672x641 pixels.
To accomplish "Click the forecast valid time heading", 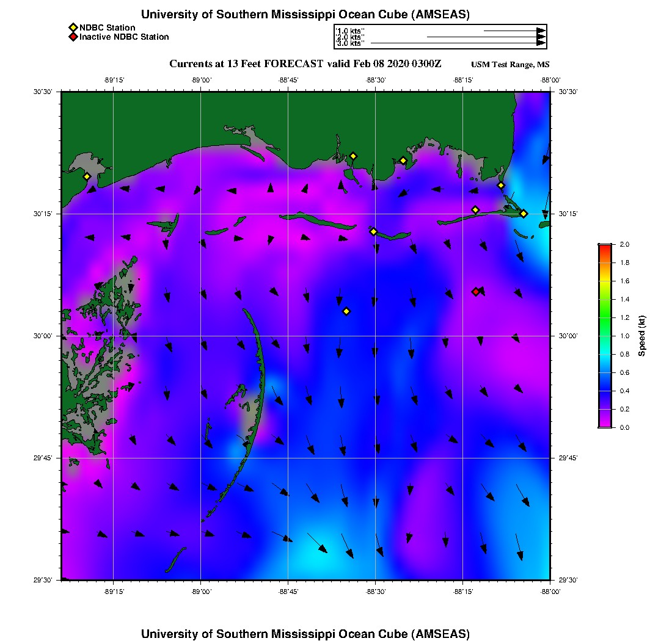I will coord(305,64).
